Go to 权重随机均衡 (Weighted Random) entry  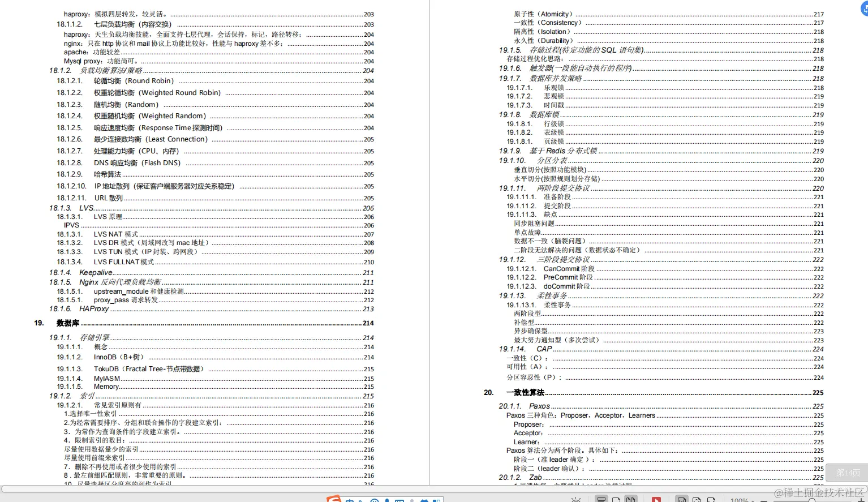(x=215, y=116)
